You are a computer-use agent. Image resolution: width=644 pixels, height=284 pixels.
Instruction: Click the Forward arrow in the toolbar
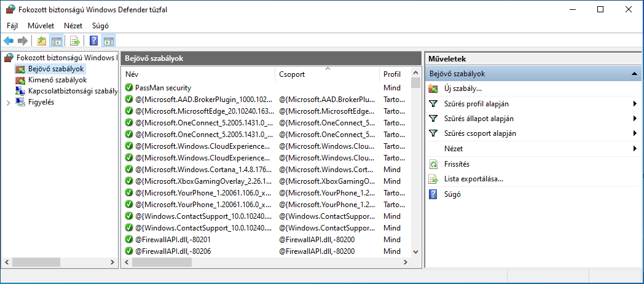click(x=23, y=41)
